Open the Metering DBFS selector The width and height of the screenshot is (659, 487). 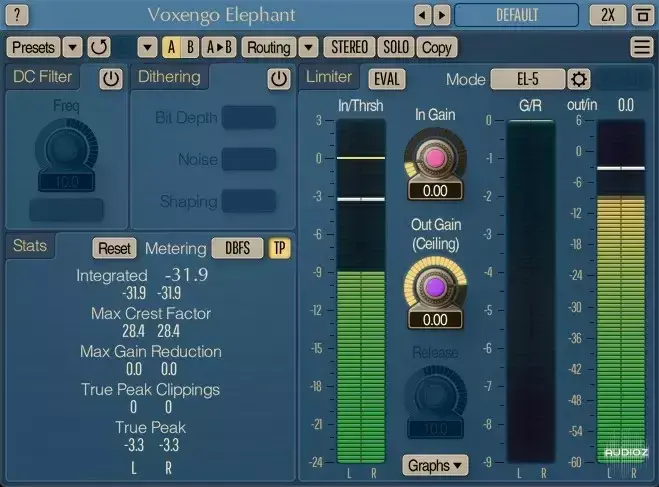coord(237,248)
